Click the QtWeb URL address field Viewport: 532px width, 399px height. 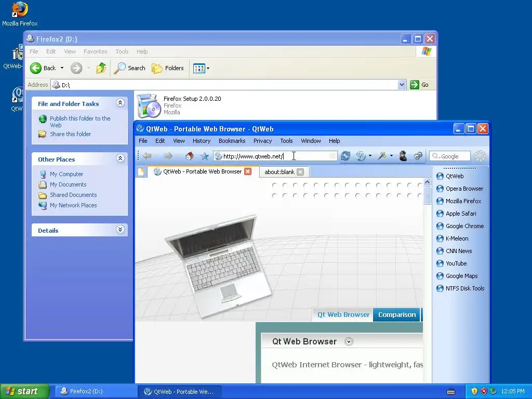click(275, 156)
